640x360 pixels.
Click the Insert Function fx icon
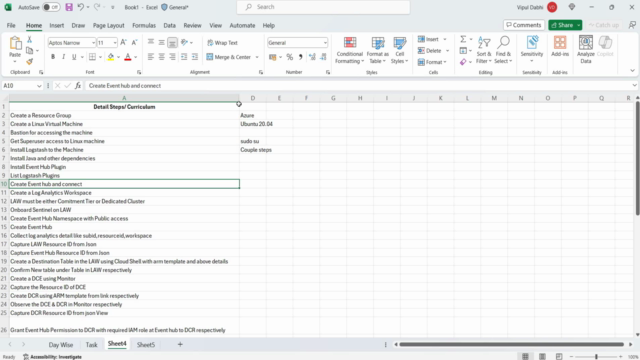pyautogui.click(x=78, y=86)
